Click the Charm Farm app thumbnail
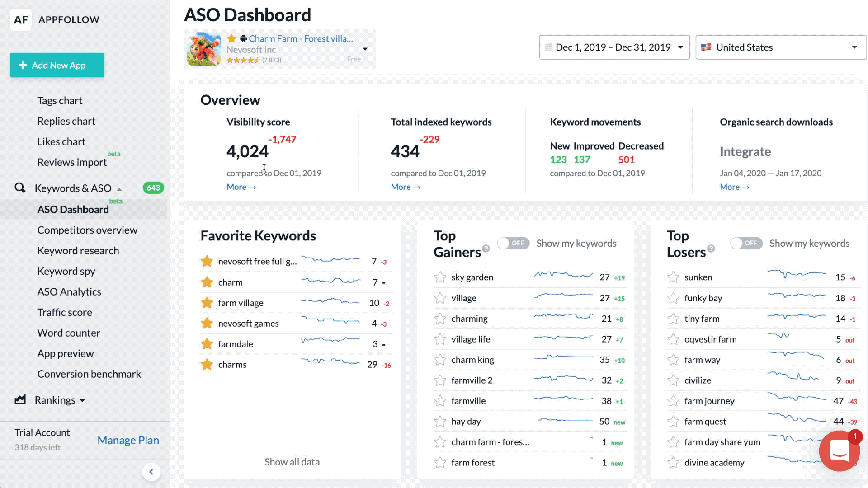 coord(204,49)
